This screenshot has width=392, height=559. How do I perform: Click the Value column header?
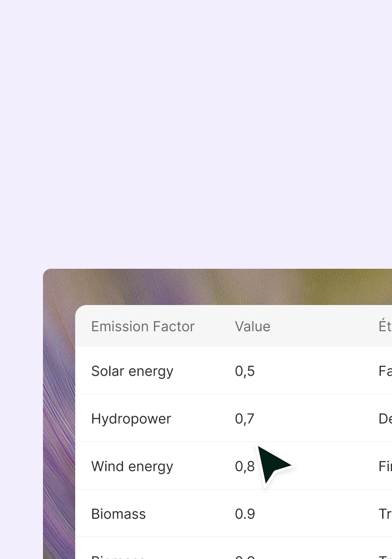[x=252, y=326]
